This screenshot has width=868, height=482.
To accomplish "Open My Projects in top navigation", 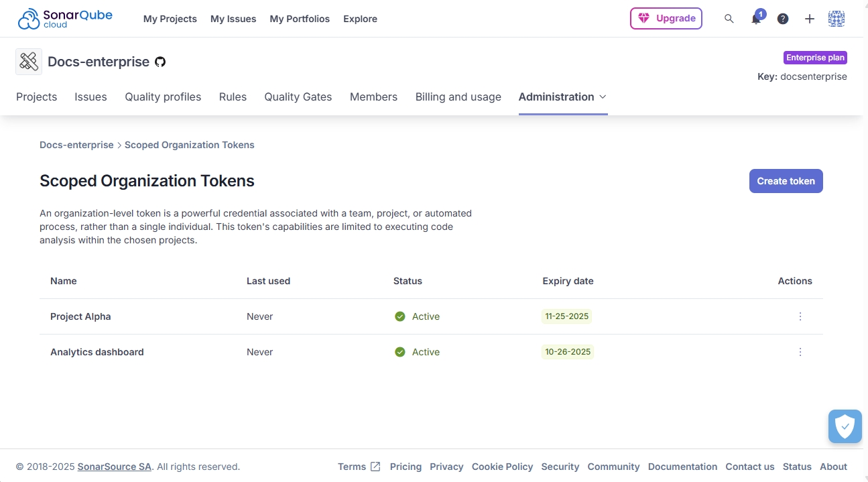I will [x=170, y=19].
